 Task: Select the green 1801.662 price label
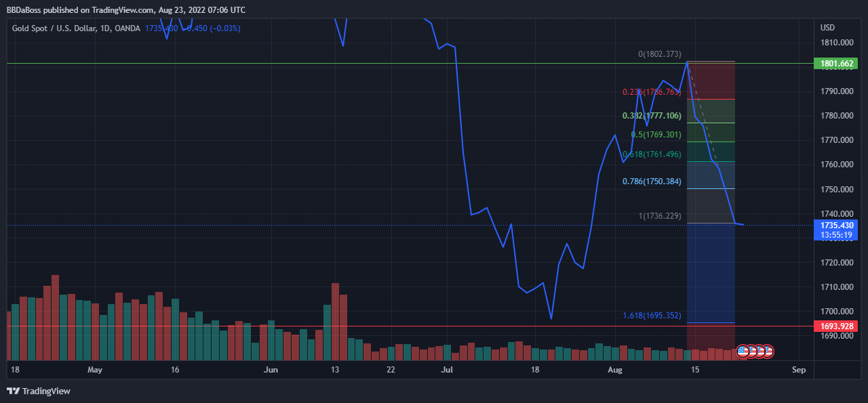(x=837, y=64)
